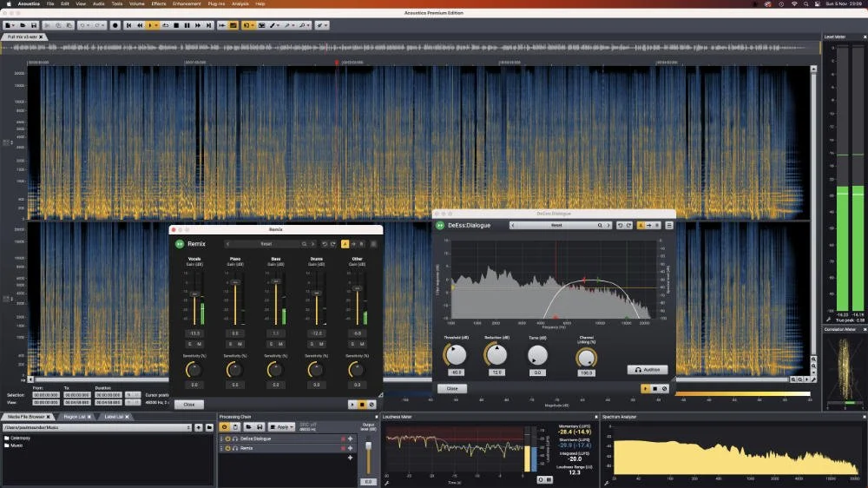The width and height of the screenshot is (868, 488).
Task: Search presets in the Remix plug-in
Action: tap(304, 244)
